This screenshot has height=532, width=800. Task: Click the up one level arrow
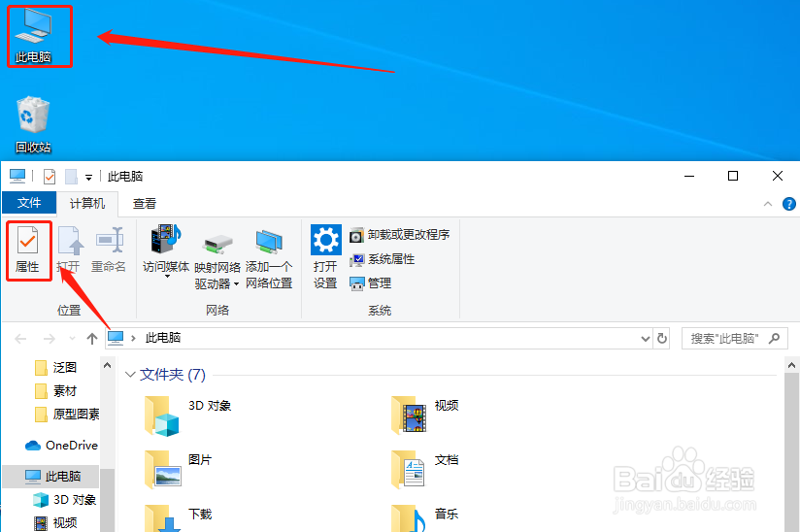pos(92,339)
